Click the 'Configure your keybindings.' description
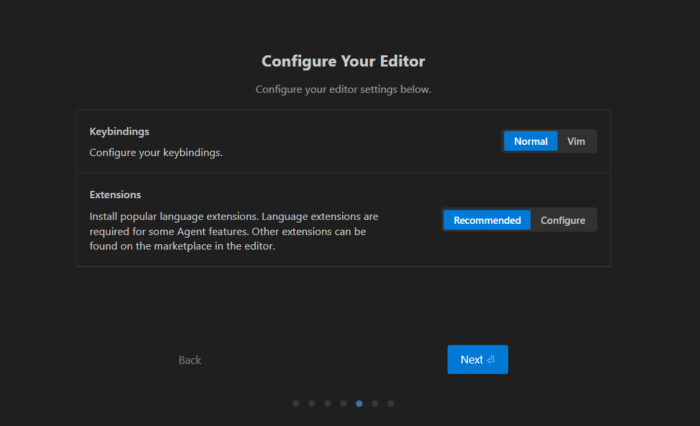The height and width of the screenshot is (426, 700). coord(156,153)
